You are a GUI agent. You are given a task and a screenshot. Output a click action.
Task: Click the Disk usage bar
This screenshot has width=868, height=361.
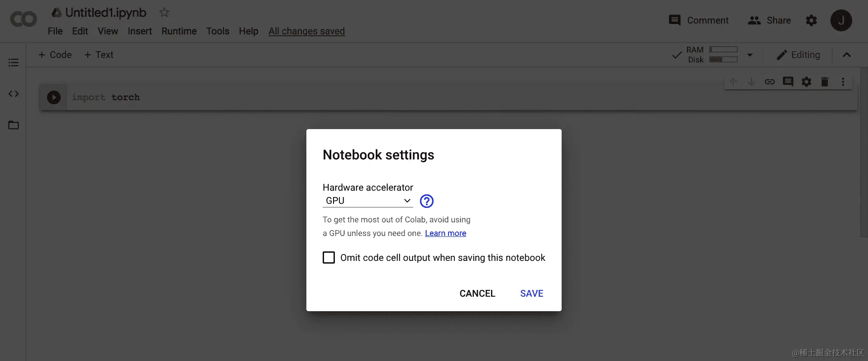click(723, 59)
